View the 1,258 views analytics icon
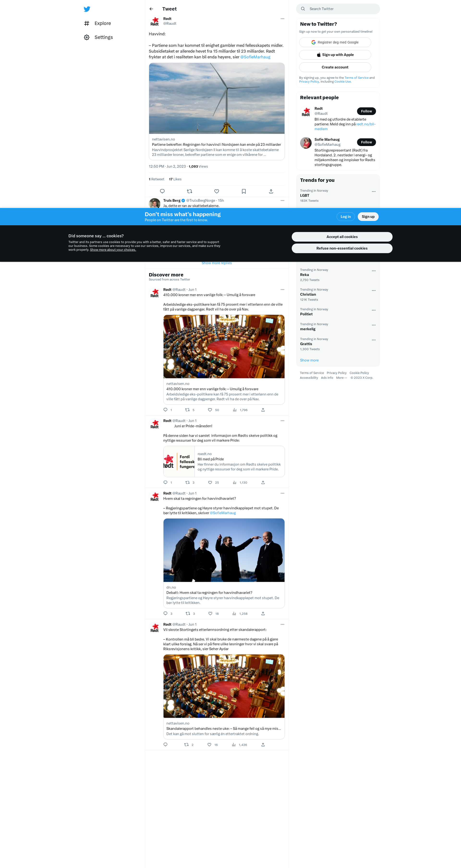The height and width of the screenshot is (868, 461). (x=234, y=614)
